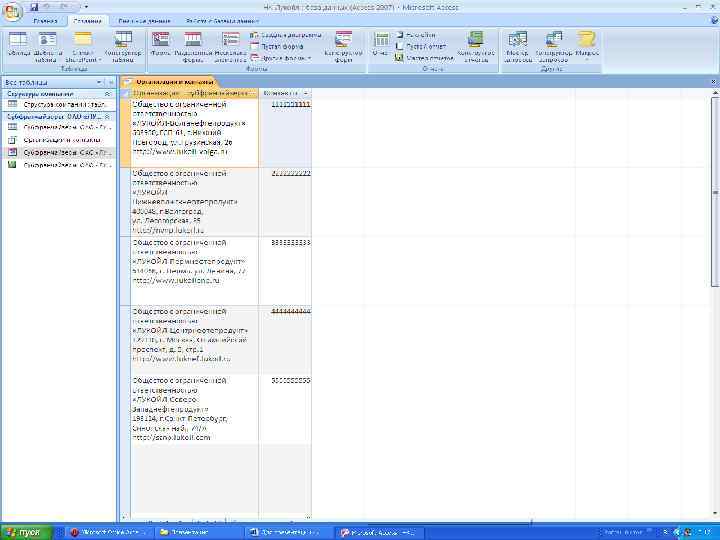Open the report item with green icon

pyautogui.click(x=58, y=165)
